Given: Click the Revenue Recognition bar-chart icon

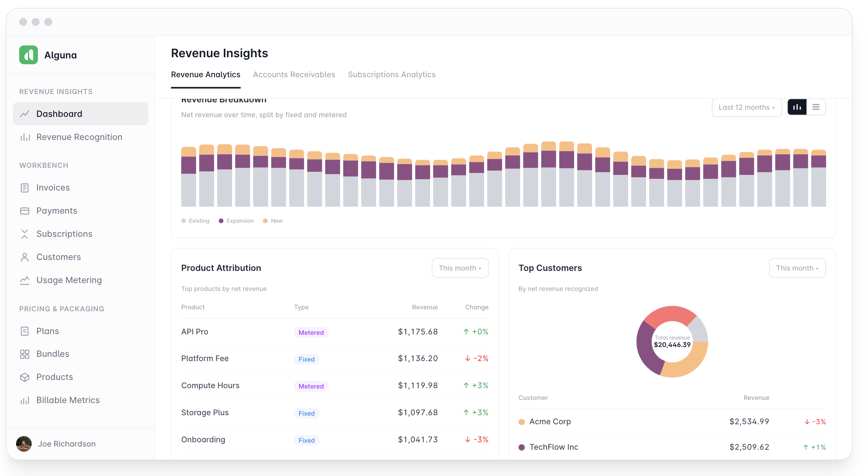Looking at the screenshot, I should tap(25, 137).
